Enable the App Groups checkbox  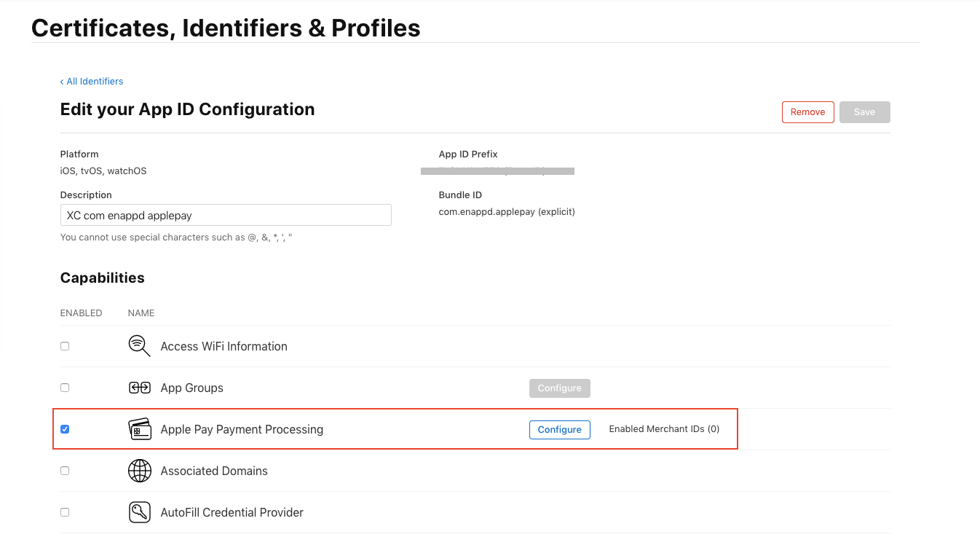point(65,387)
